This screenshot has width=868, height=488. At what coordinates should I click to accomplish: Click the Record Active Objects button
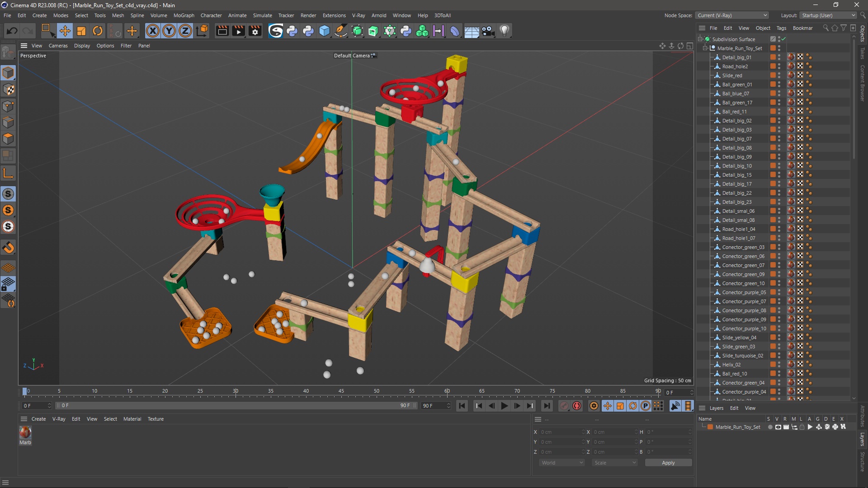[x=564, y=406]
